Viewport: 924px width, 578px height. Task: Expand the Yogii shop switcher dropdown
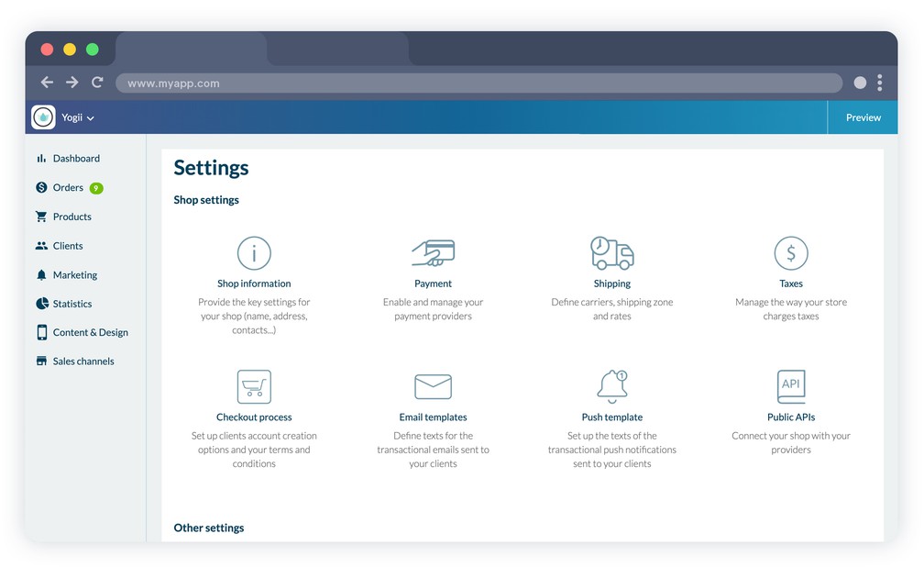click(x=78, y=117)
